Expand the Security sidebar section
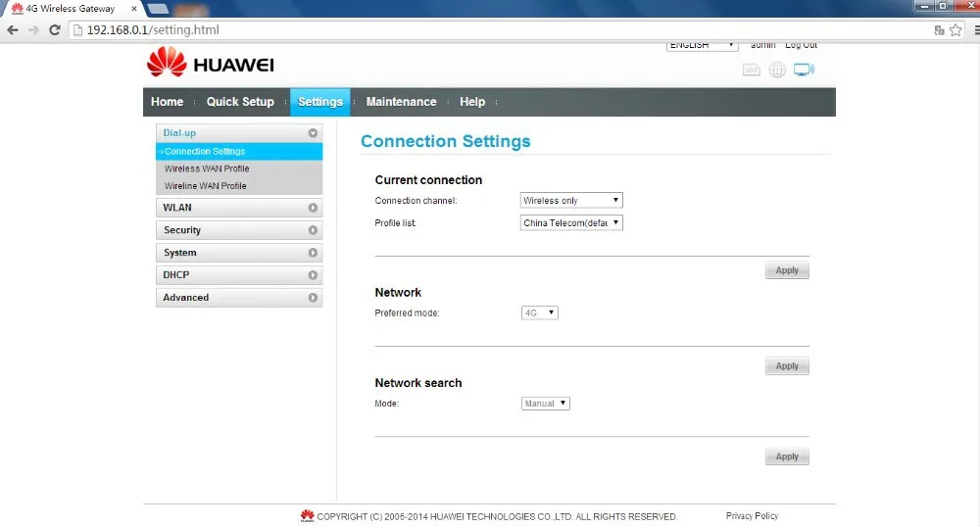 [x=239, y=230]
